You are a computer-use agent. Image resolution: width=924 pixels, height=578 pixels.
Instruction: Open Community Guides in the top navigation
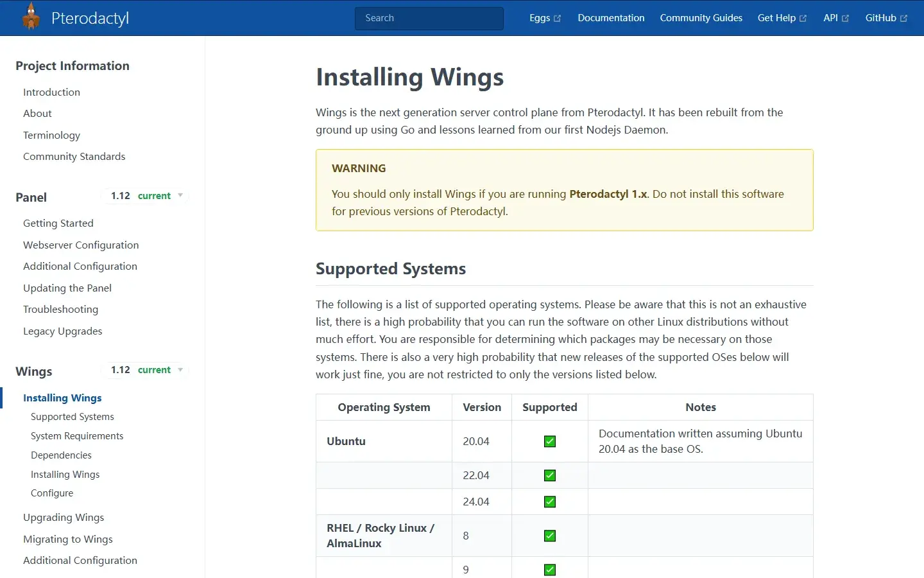coord(701,18)
